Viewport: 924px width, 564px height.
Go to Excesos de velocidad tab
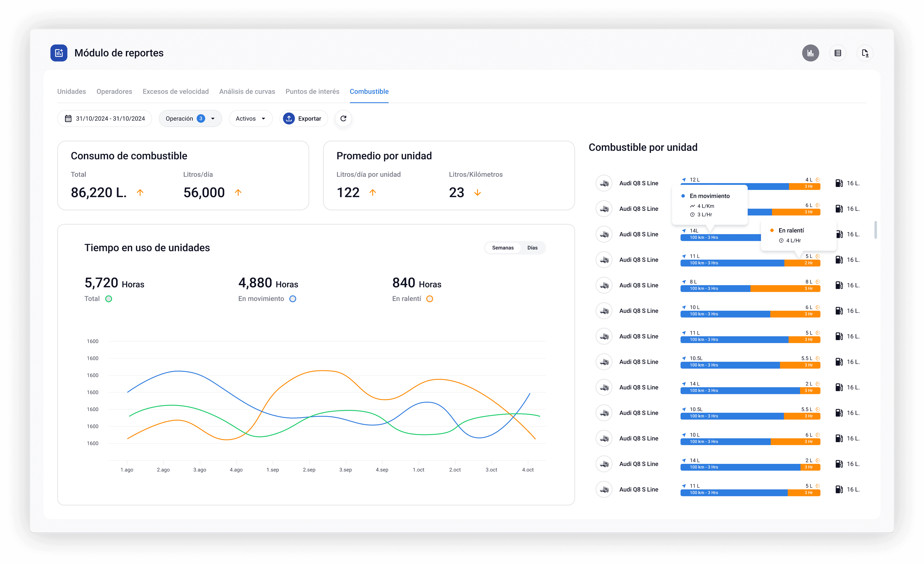point(175,91)
